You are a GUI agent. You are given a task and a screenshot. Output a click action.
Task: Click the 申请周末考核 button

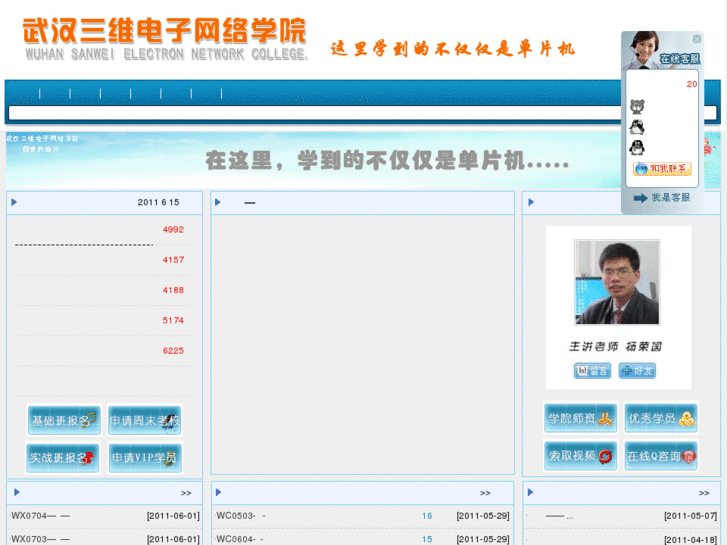point(145,420)
